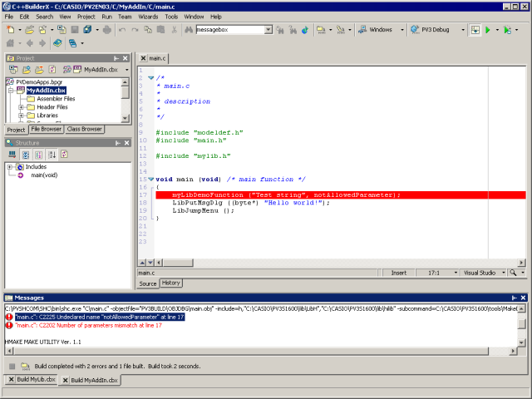Click the Print toolbar icon

(x=107, y=30)
